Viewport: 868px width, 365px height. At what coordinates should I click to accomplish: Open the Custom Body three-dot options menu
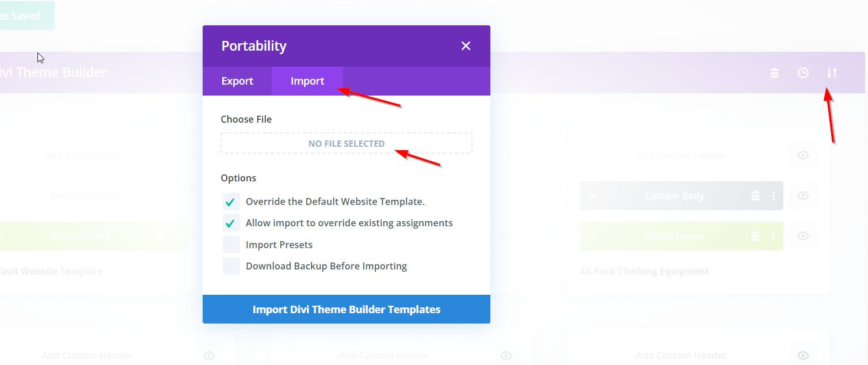[x=774, y=196]
